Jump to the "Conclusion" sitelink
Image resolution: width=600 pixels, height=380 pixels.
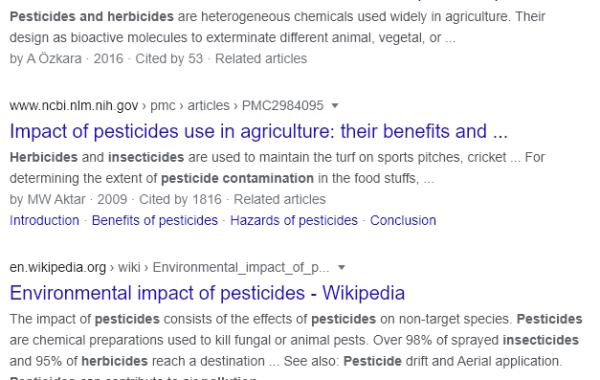[403, 220]
